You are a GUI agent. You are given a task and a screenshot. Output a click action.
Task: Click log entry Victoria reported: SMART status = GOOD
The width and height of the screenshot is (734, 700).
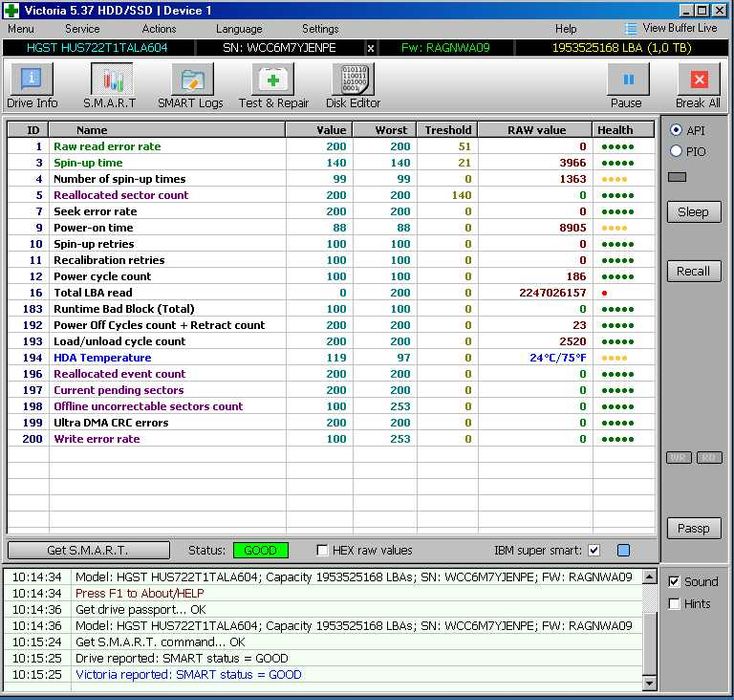click(x=188, y=675)
